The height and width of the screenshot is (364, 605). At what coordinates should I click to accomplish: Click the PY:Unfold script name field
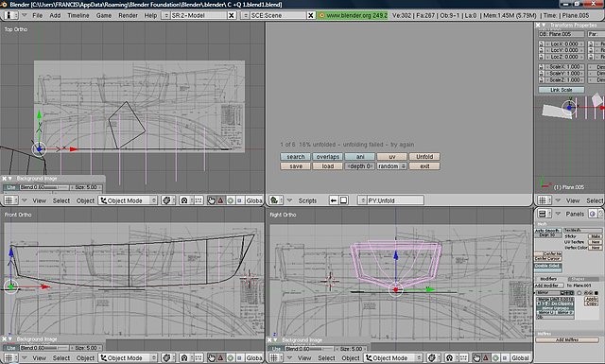(395, 200)
